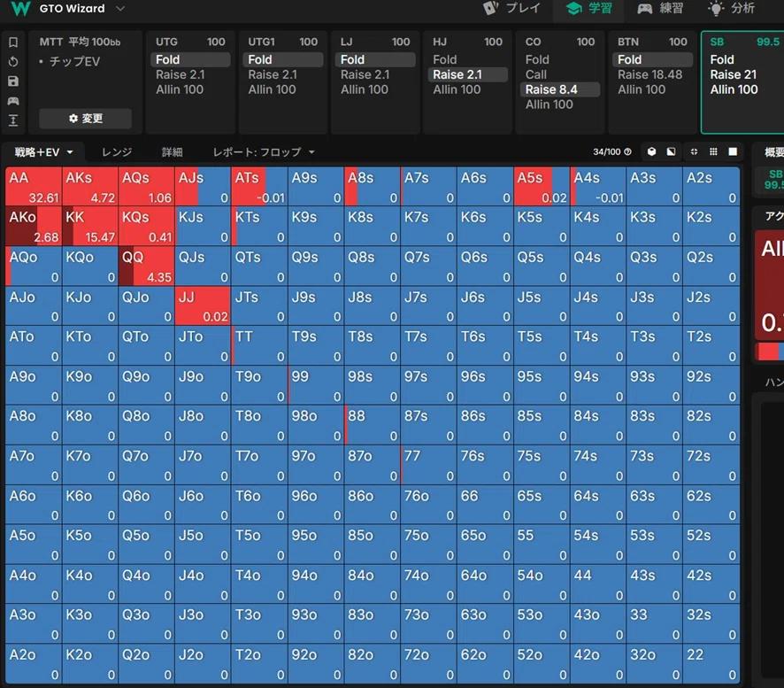Click the JTs hand cell
784x688 pixels.
[259, 305]
